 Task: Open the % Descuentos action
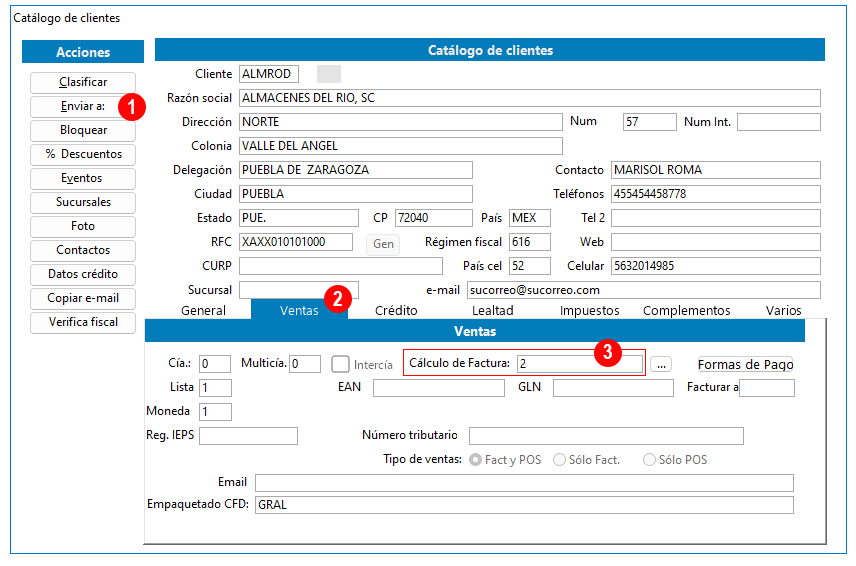83,154
